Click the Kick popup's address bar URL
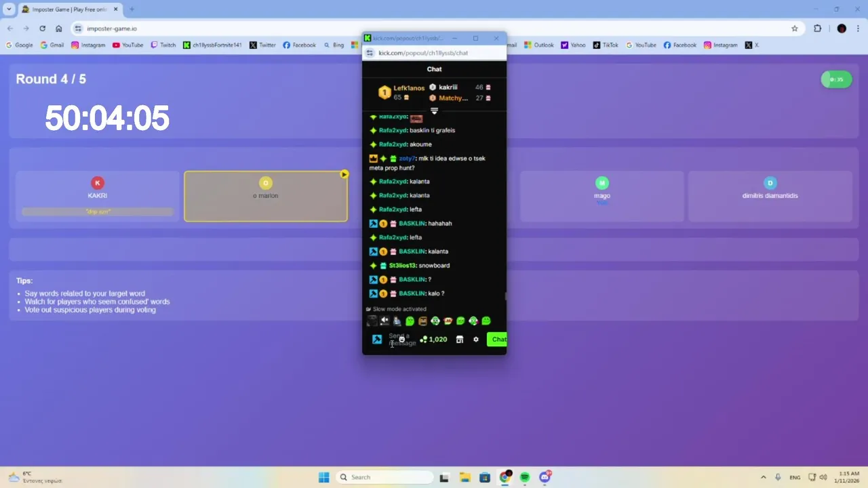 tap(423, 53)
